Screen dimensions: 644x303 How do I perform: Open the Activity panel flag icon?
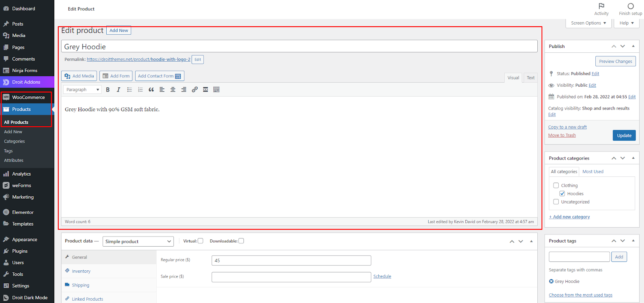pyautogui.click(x=601, y=6)
